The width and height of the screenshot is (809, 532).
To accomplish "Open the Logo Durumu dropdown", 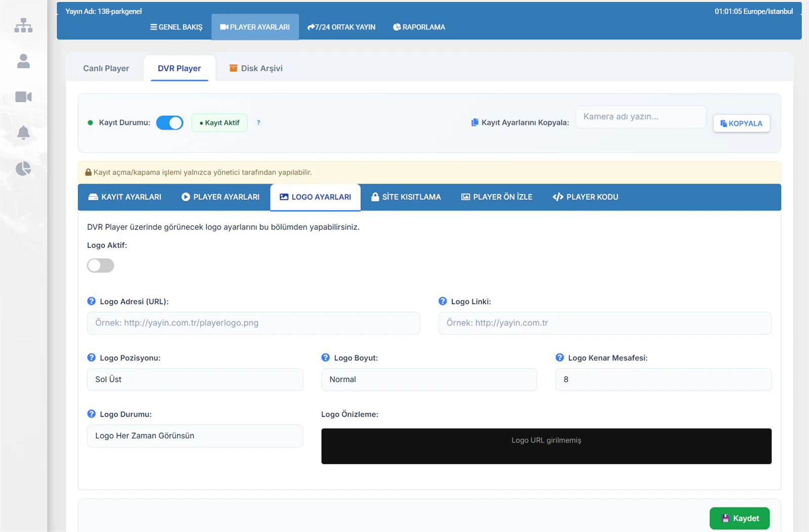I will point(195,436).
